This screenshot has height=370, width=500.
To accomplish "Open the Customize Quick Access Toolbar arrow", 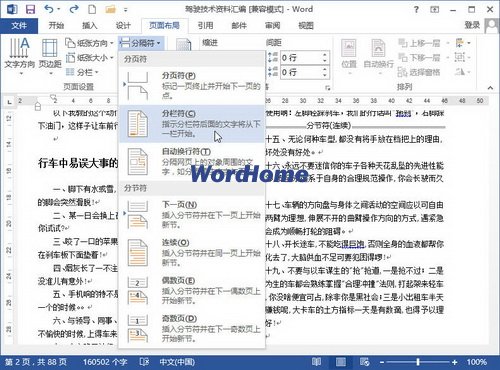I will point(126,10).
